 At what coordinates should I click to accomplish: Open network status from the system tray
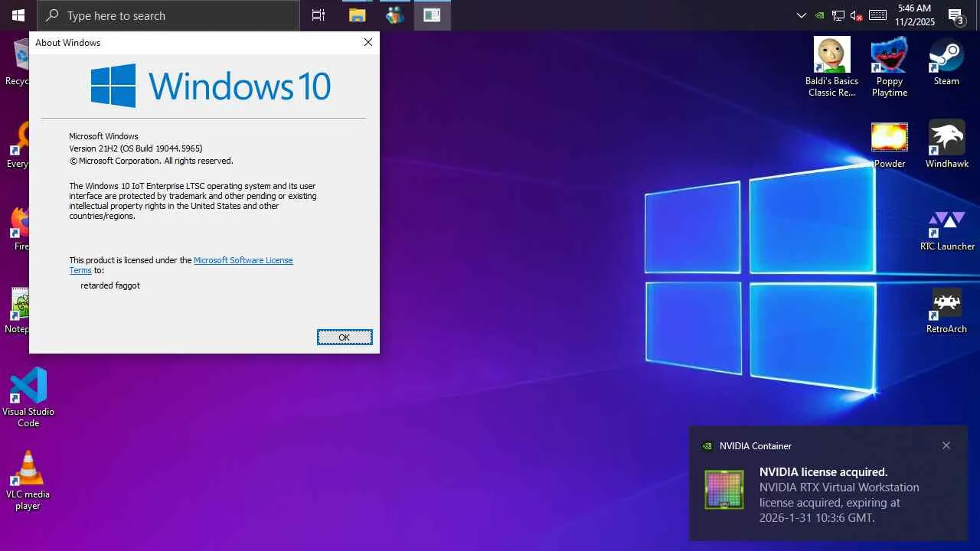point(838,15)
